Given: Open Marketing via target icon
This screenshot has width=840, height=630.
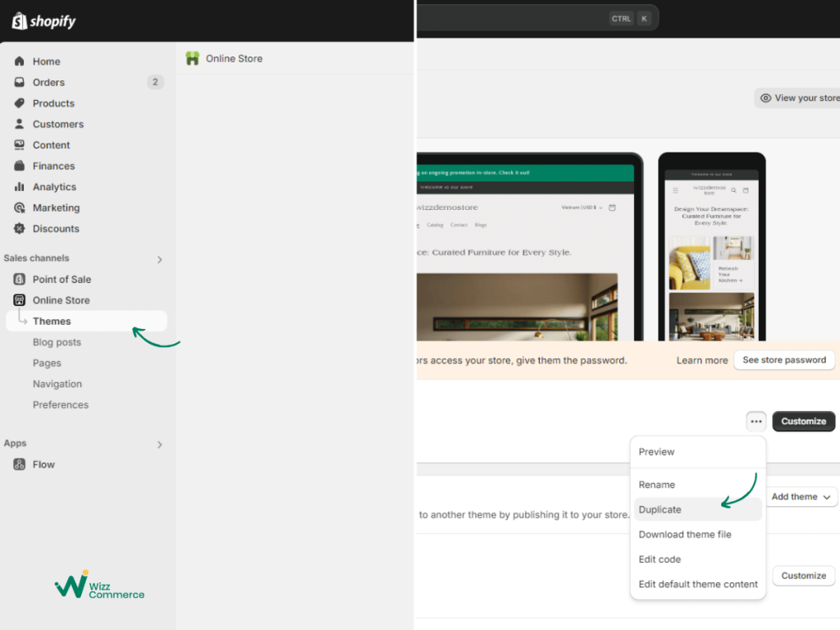Looking at the screenshot, I should click(x=20, y=208).
